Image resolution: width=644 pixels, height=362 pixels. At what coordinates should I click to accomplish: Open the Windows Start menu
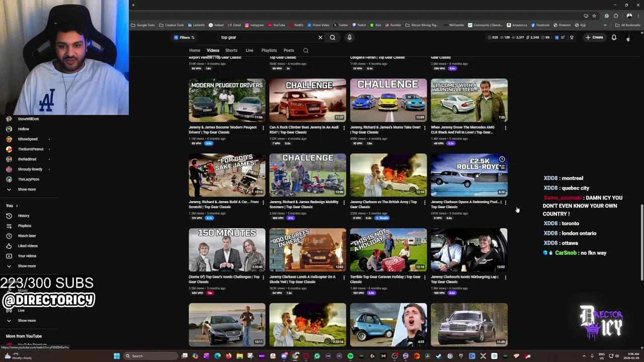[x=117, y=356]
